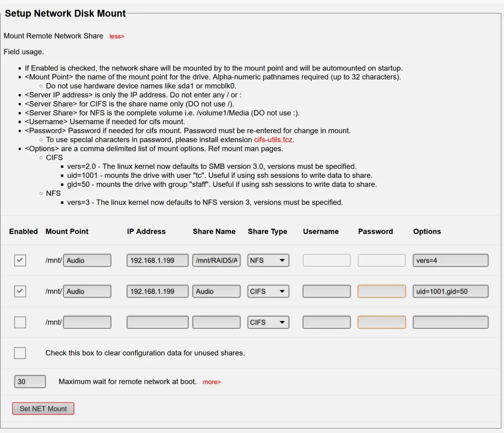Click the 'Enabled' column header

coord(24,232)
